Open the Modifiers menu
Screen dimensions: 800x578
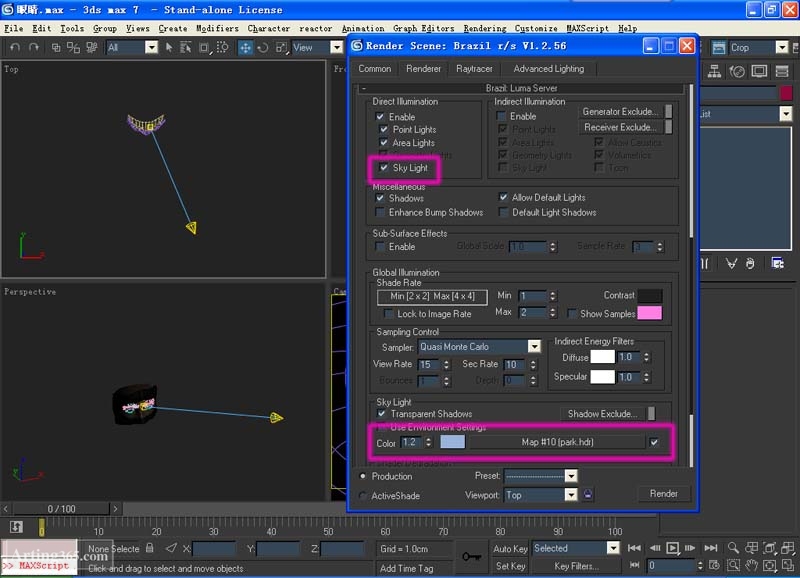217,29
